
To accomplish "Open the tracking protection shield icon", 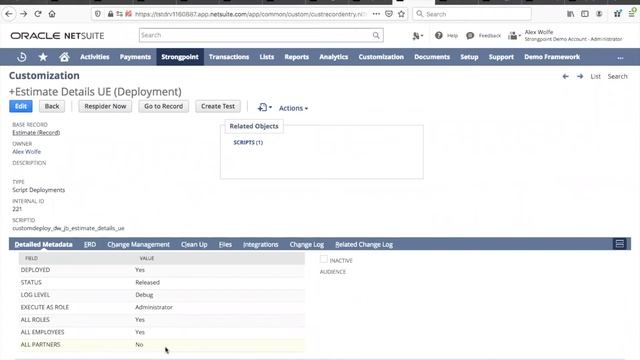I will pos(98,14).
